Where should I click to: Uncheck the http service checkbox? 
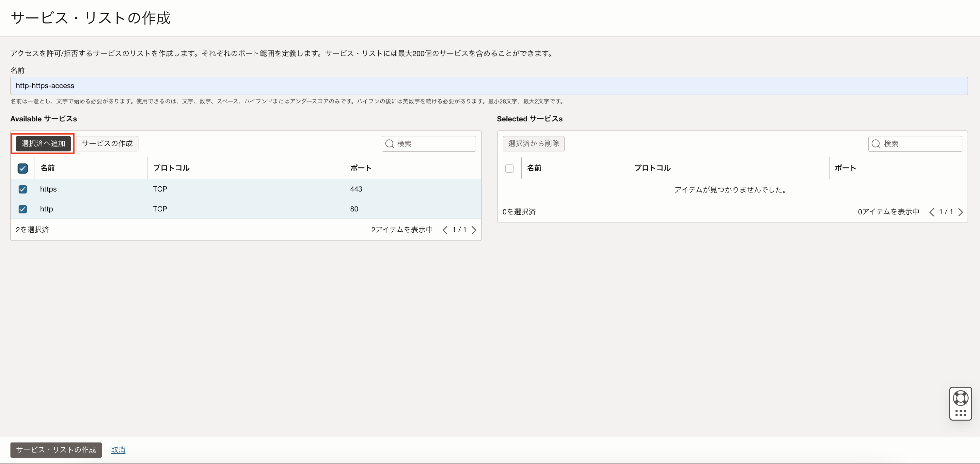point(23,209)
